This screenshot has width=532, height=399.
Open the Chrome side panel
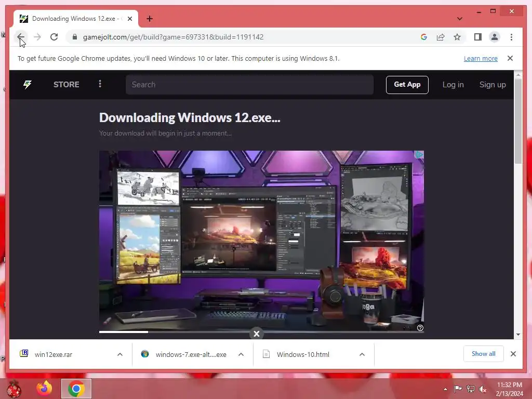point(478,37)
